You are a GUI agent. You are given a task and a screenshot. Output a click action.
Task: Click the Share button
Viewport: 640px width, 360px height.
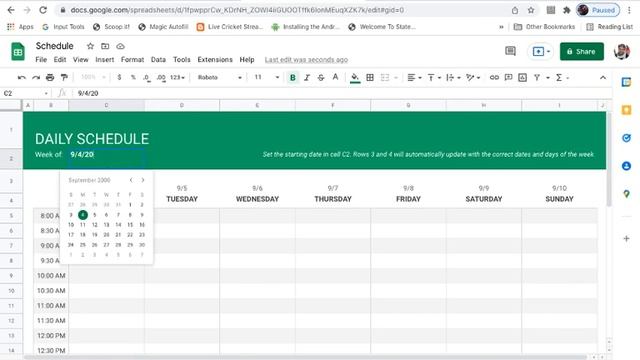click(582, 51)
